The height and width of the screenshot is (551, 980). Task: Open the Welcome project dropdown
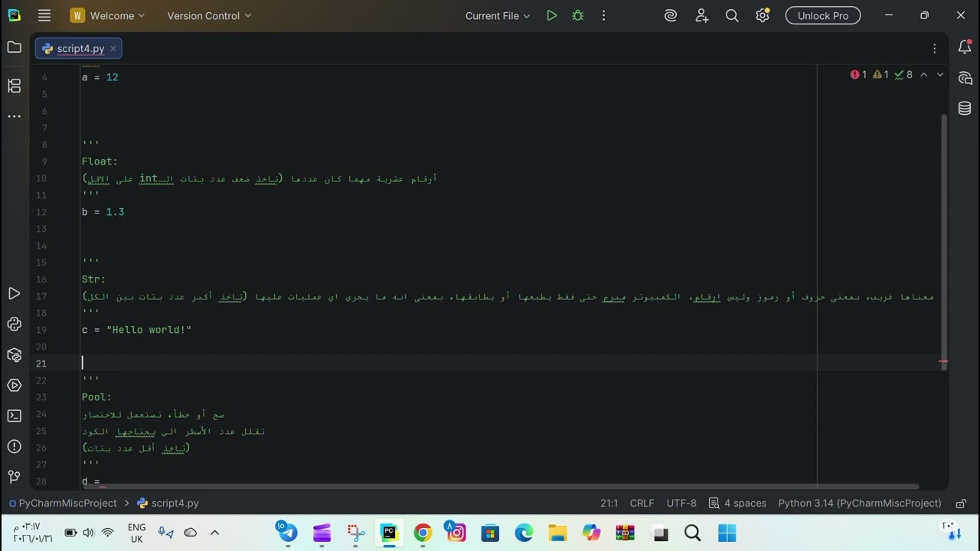(x=107, y=15)
